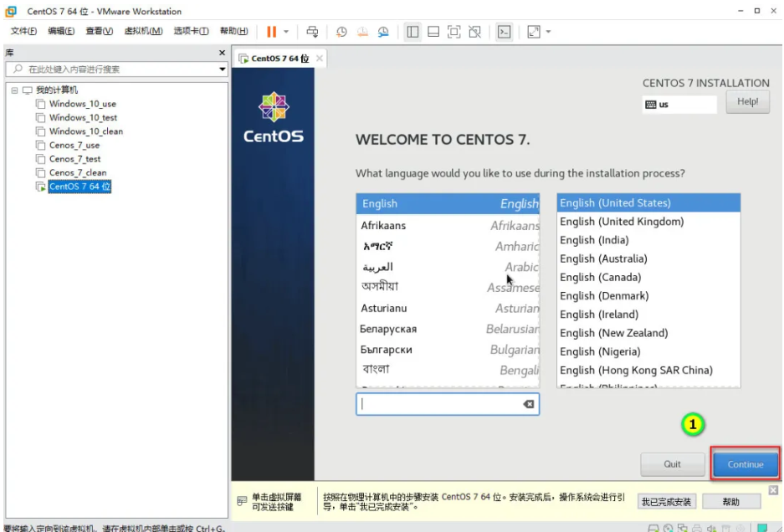Viewport: 784px width, 532px height.
Task: Select CentOS 7 64 位 in the library
Action: coord(80,187)
